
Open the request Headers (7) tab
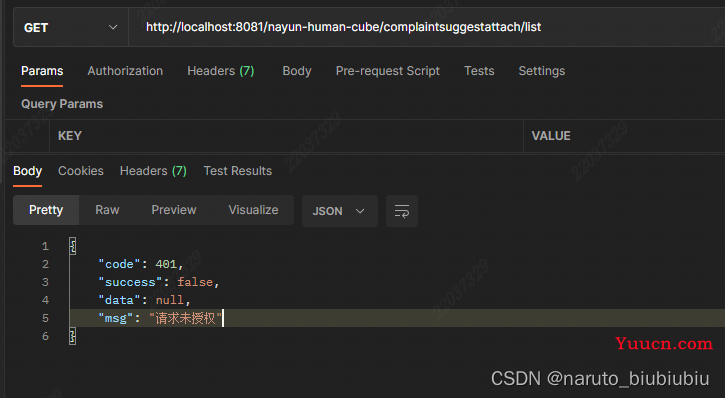point(221,71)
